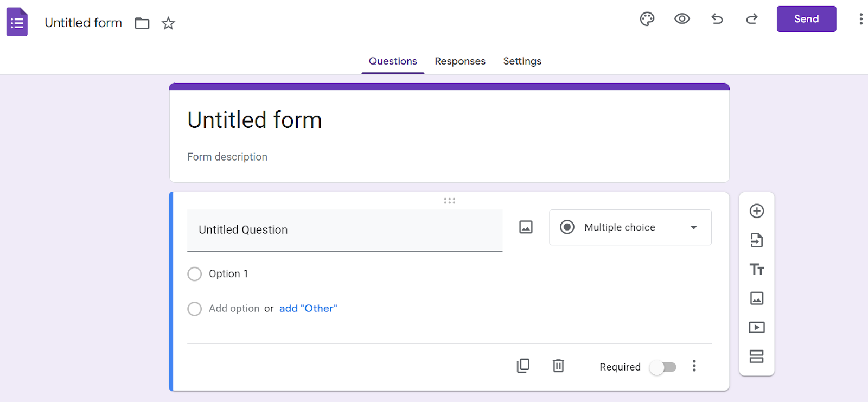
Task: Add a new section with the bottom sidebar icon
Action: pos(757,356)
